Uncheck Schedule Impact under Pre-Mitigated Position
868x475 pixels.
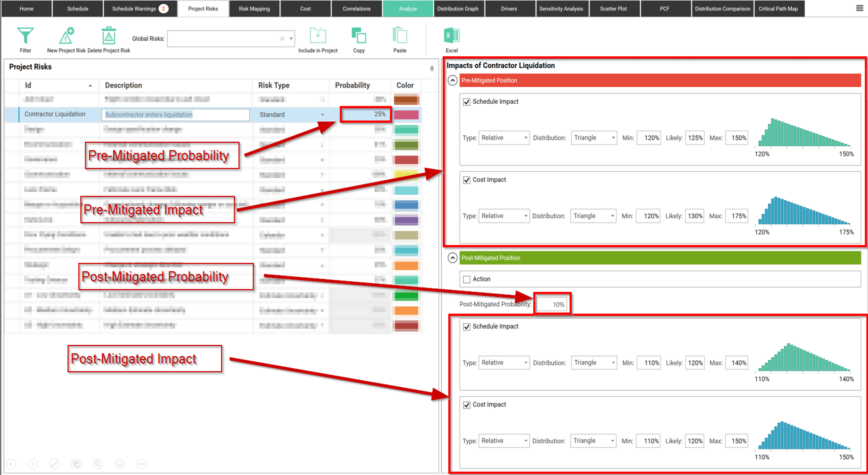point(466,102)
